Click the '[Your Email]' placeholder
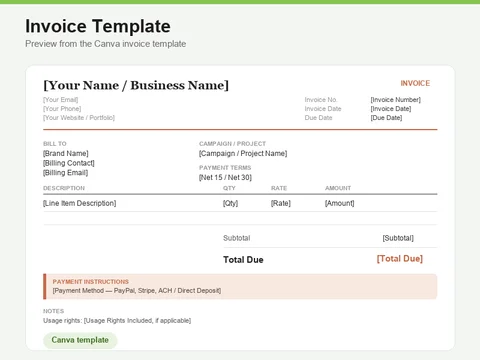480x360 pixels. (x=60, y=100)
